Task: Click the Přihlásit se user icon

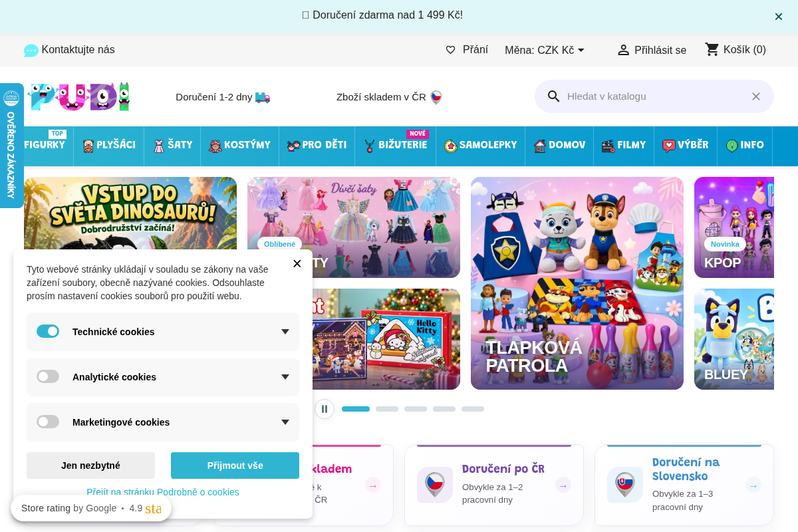Action: pos(623,50)
